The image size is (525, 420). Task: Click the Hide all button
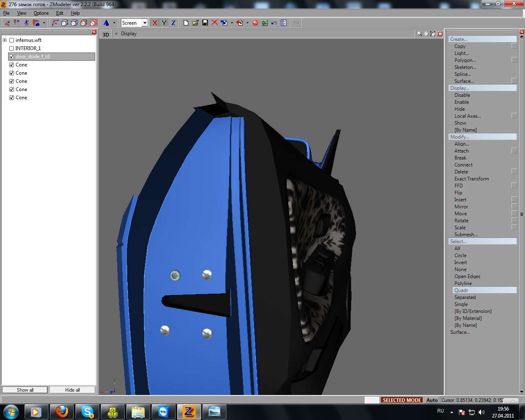point(72,390)
